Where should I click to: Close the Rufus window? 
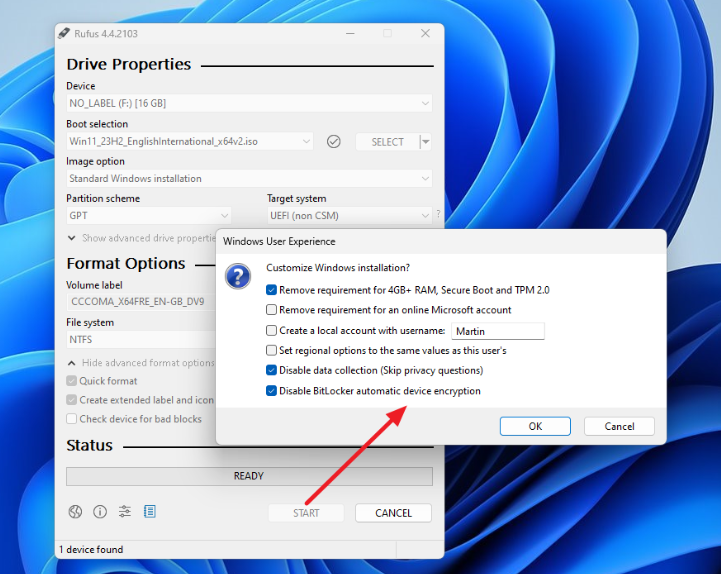coord(425,34)
